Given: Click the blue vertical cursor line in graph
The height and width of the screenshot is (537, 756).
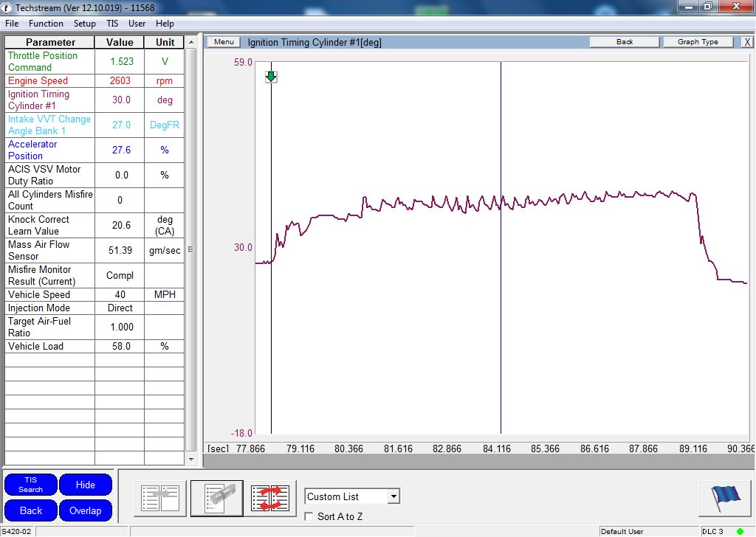Looking at the screenshot, I should [x=501, y=248].
